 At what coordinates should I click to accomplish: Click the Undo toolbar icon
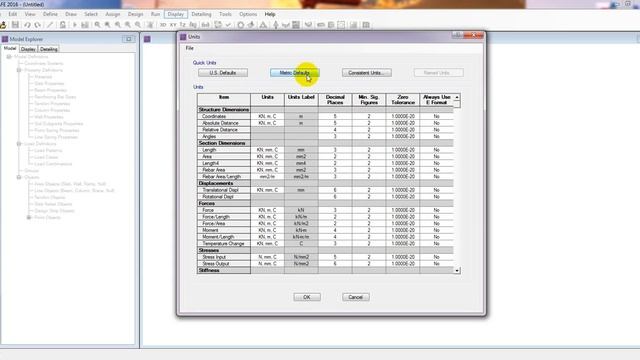27,25
